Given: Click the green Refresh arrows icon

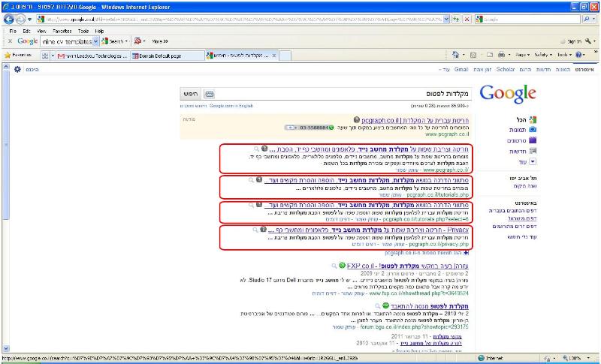Looking at the screenshot, I should (456, 19).
